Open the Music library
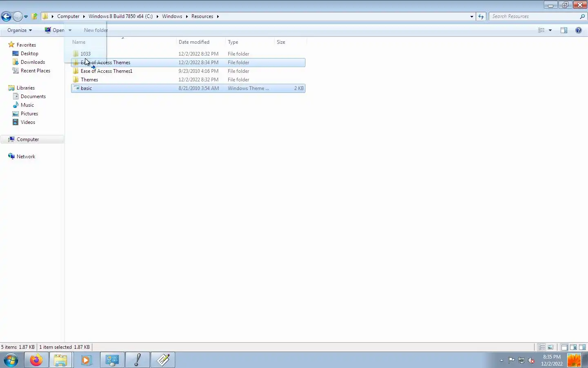This screenshot has width=588, height=368. (27, 105)
